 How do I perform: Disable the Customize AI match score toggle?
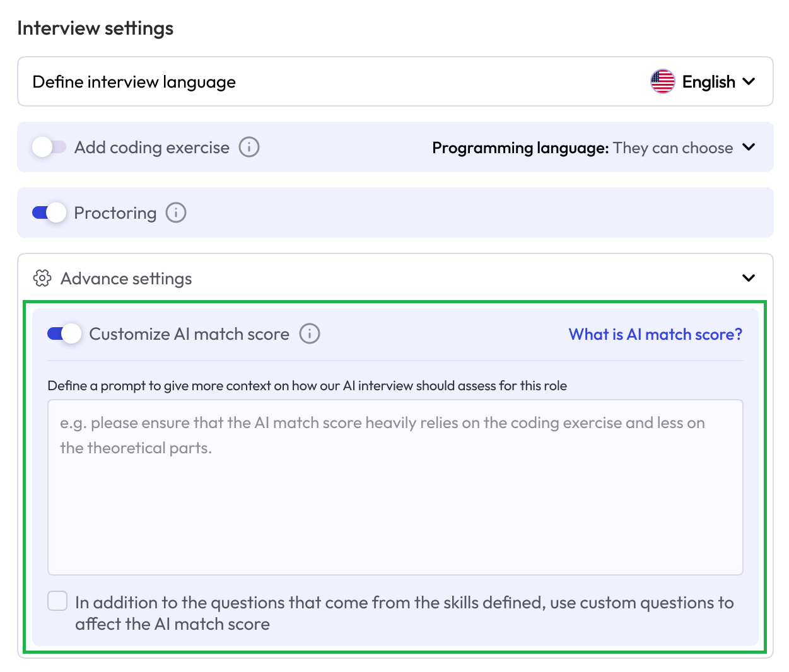pos(64,334)
